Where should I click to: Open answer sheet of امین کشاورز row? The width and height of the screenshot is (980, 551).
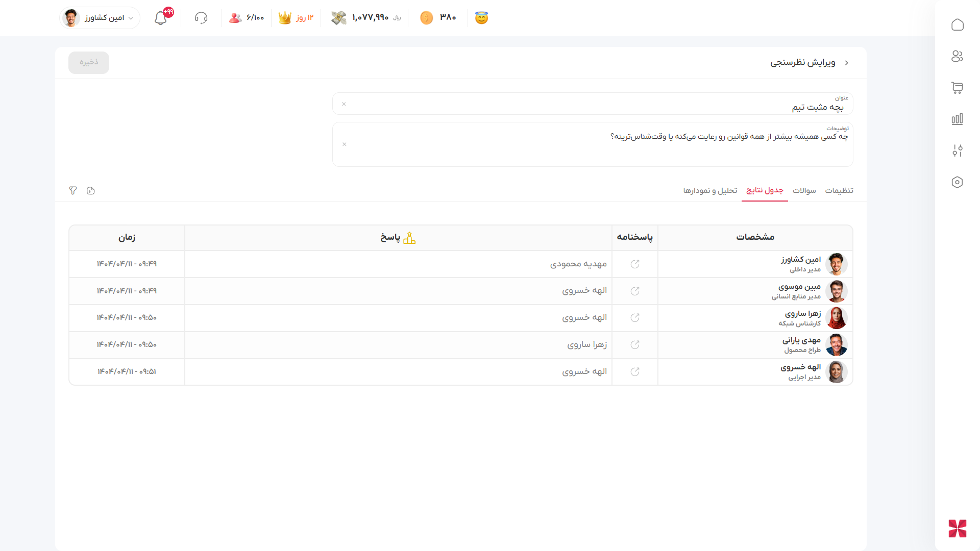pyautogui.click(x=635, y=264)
